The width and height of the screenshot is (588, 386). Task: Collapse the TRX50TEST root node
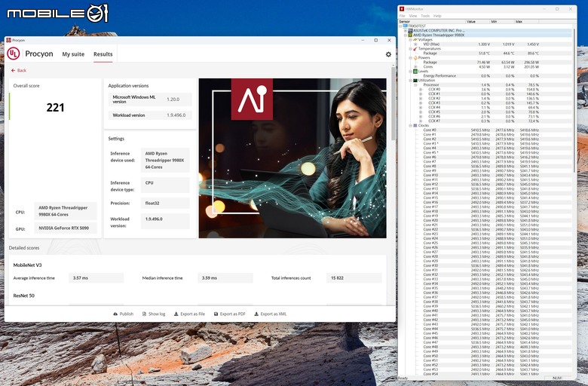pos(400,26)
